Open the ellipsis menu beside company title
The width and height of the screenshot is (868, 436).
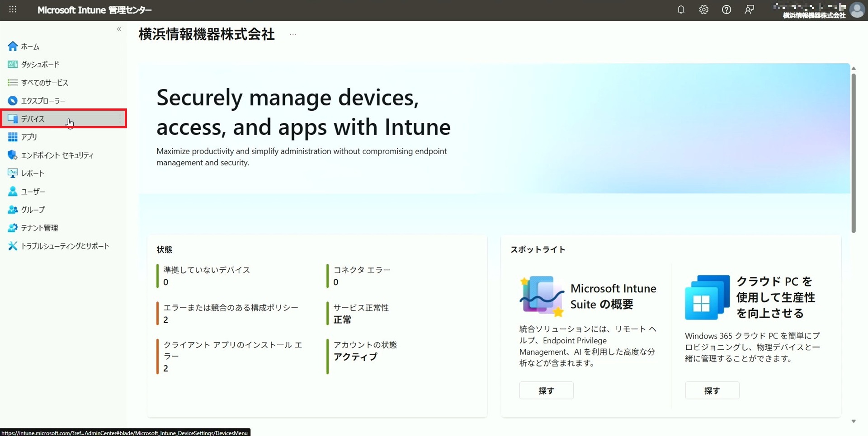click(x=293, y=35)
